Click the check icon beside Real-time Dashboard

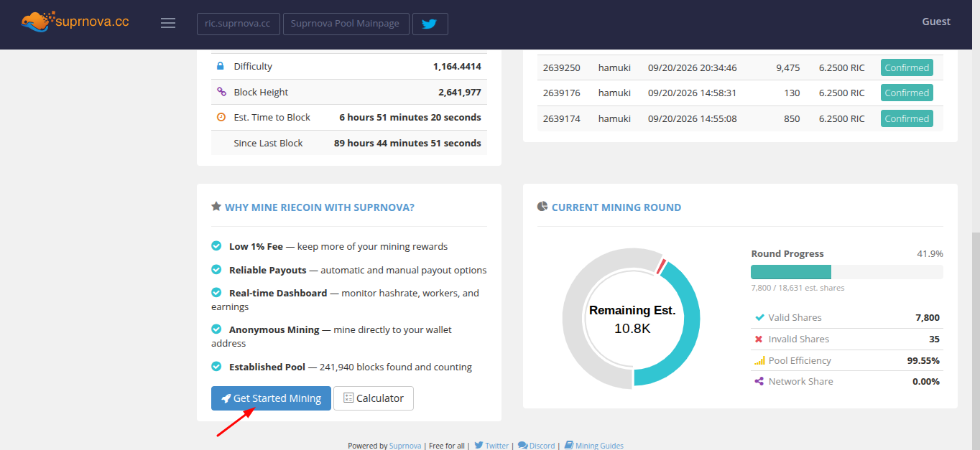(216, 293)
